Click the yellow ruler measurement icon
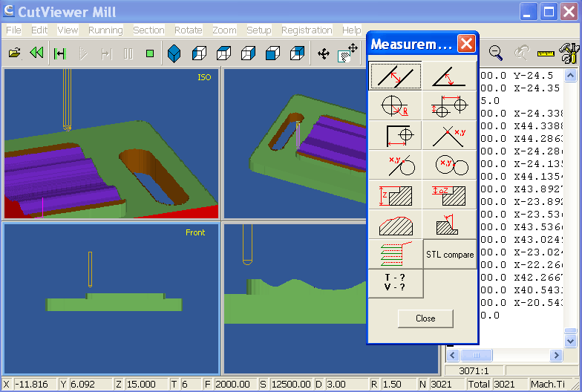This screenshot has width=582, height=392. [x=546, y=53]
